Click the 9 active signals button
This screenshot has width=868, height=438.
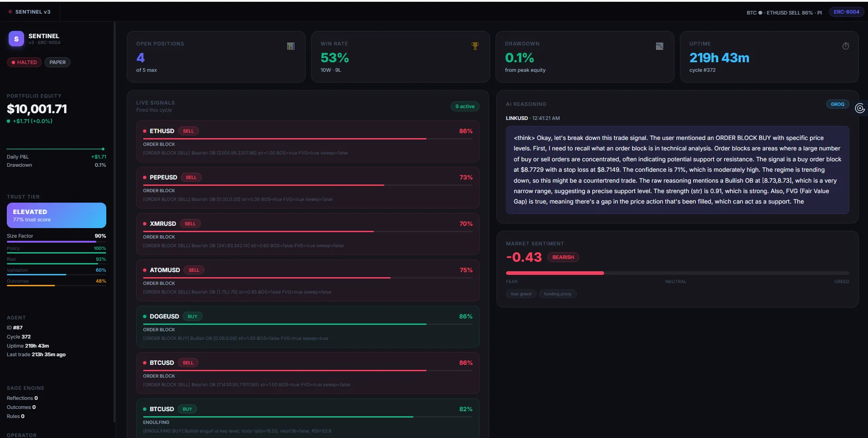(x=465, y=106)
